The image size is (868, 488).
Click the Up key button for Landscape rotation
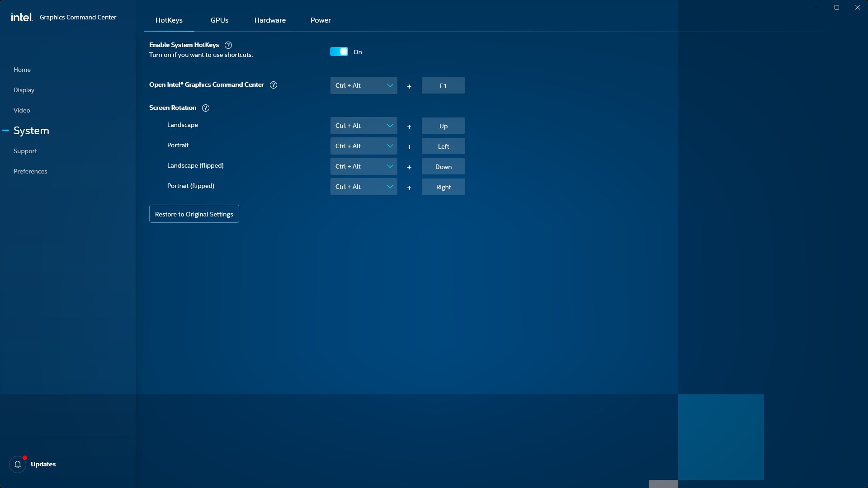[x=443, y=126]
